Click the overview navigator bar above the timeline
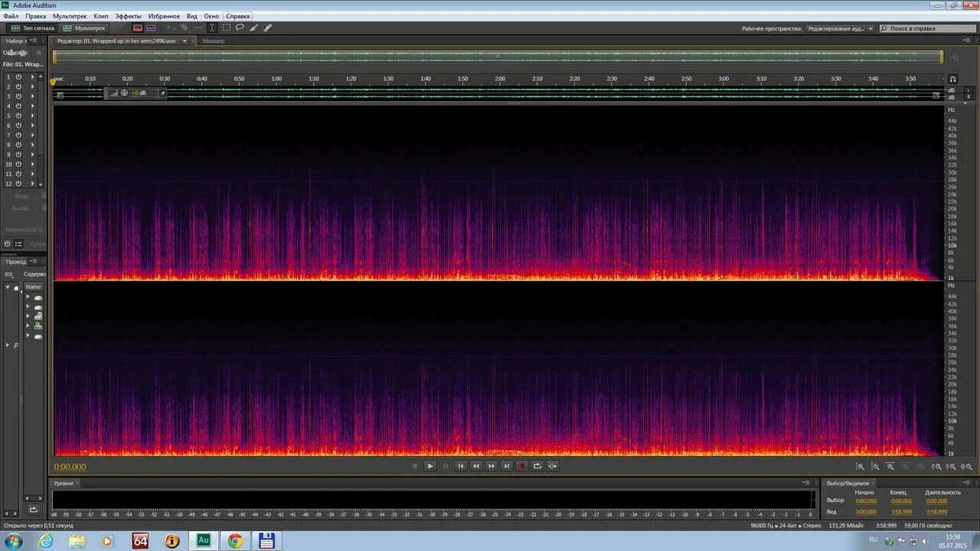The image size is (980, 551). pos(498,57)
